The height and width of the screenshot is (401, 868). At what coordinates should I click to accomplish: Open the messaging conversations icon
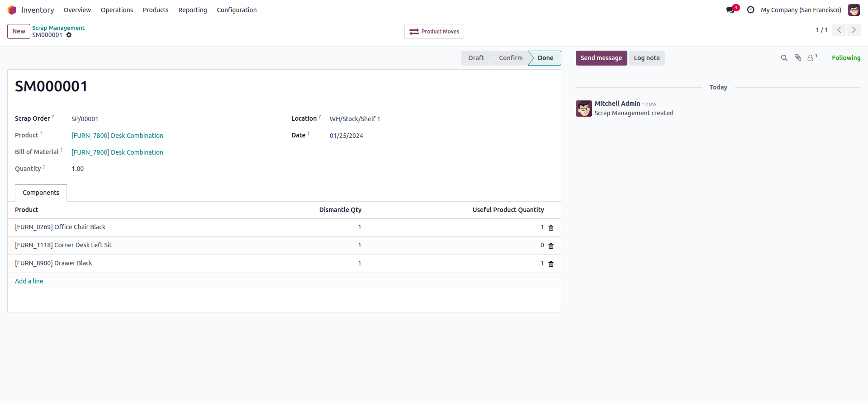[731, 10]
